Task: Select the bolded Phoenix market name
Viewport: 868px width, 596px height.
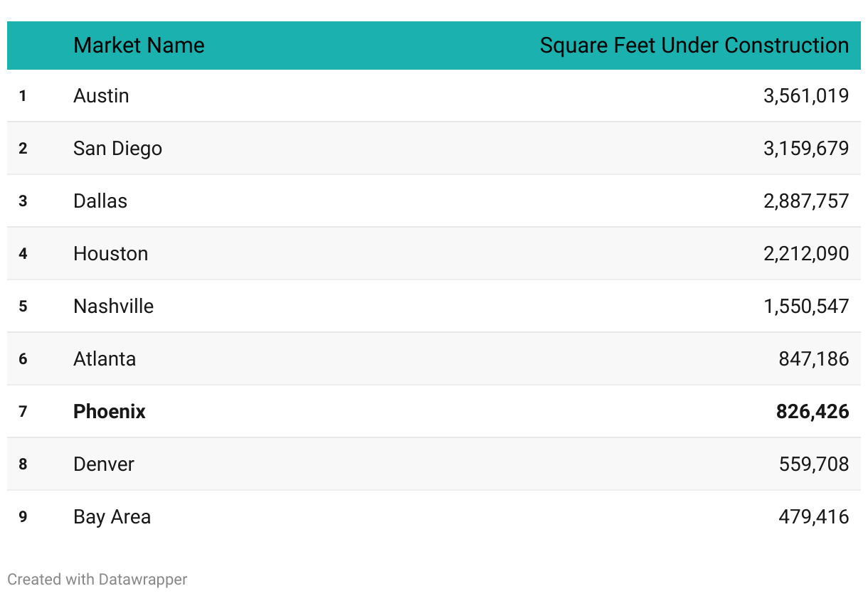Action: pyautogui.click(x=110, y=412)
